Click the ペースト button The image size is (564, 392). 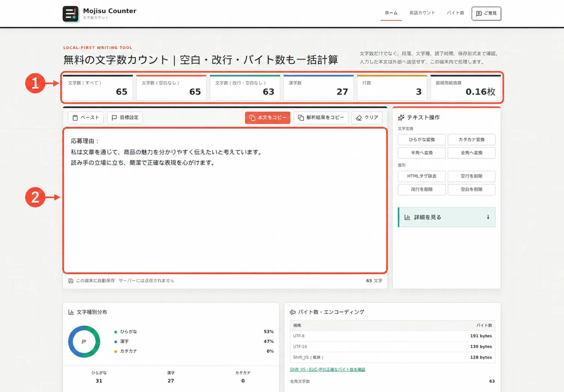(85, 118)
